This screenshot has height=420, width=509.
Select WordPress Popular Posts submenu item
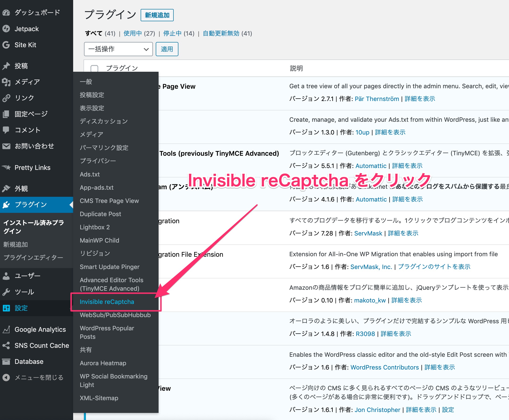(107, 332)
